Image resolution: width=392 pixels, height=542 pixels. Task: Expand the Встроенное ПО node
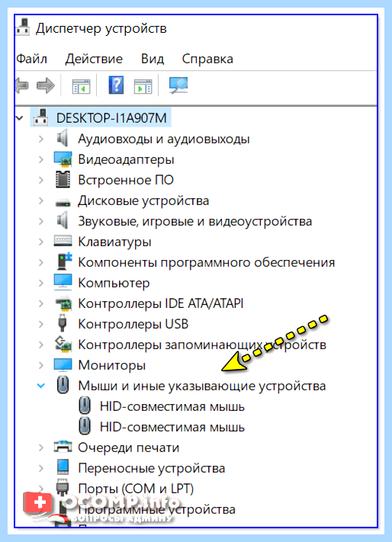pos(40,180)
